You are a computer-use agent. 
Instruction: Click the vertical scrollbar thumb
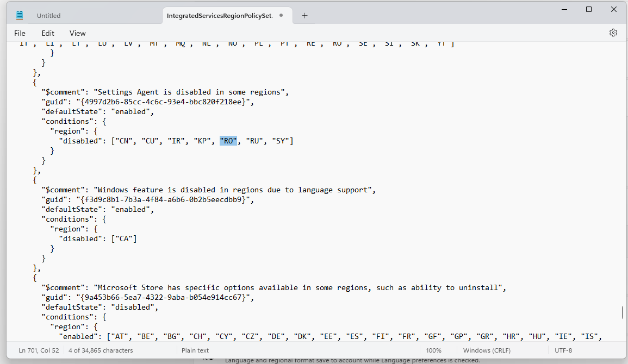tap(623, 313)
